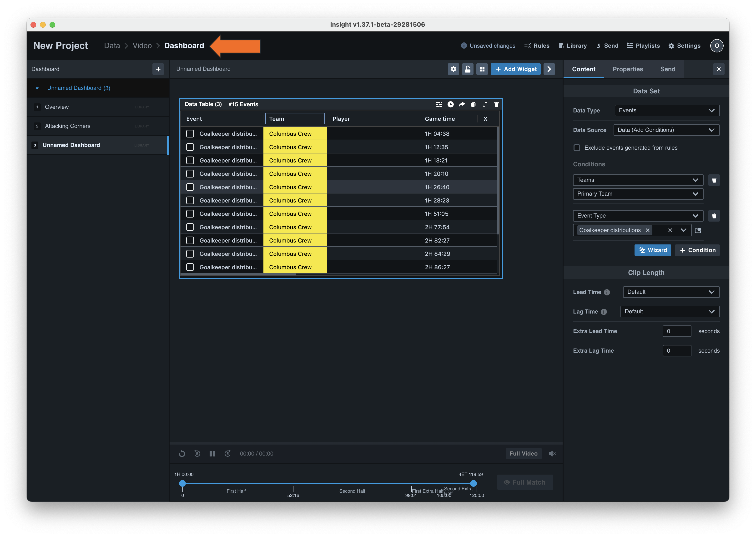Screen dimensions: 756x537
Task: Open the Library from top bar
Action: (573, 46)
